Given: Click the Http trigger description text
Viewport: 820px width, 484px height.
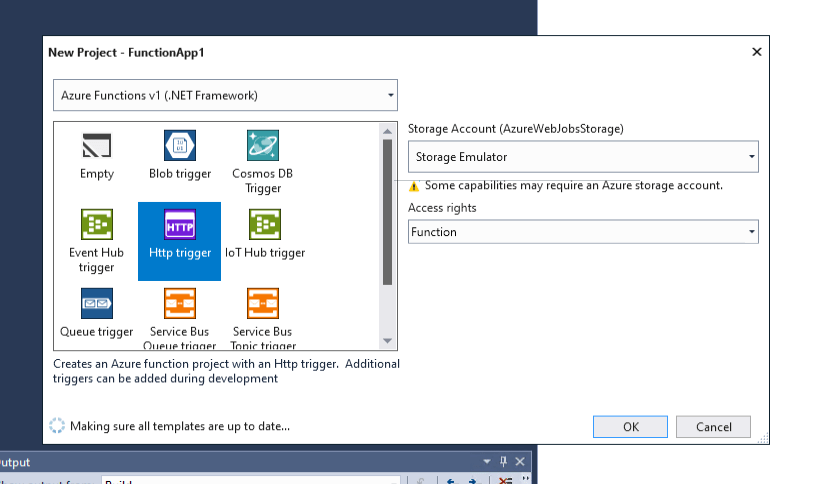Looking at the screenshot, I should 226,371.
